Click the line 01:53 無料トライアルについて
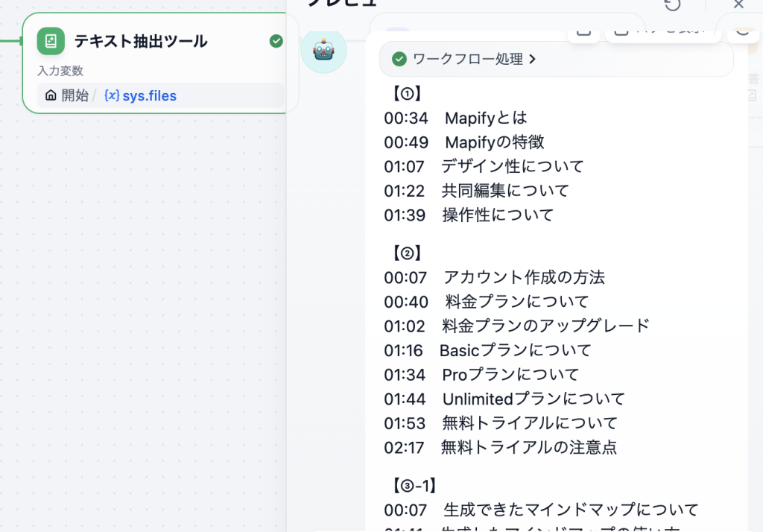 501,423
